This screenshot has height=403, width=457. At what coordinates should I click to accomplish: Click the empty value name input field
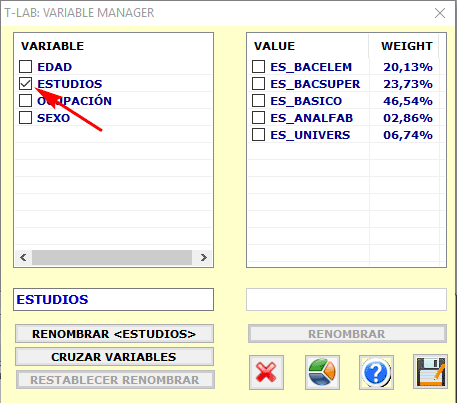[x=346, y=299]
